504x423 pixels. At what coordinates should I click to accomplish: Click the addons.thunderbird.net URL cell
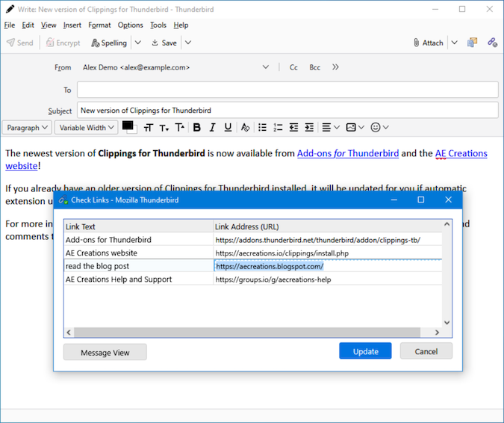[328, 240]
